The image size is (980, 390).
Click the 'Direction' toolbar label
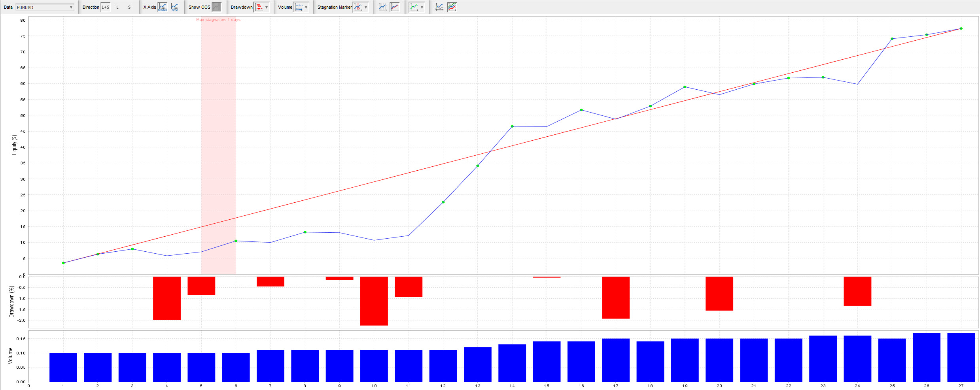[x=91, y=7]
